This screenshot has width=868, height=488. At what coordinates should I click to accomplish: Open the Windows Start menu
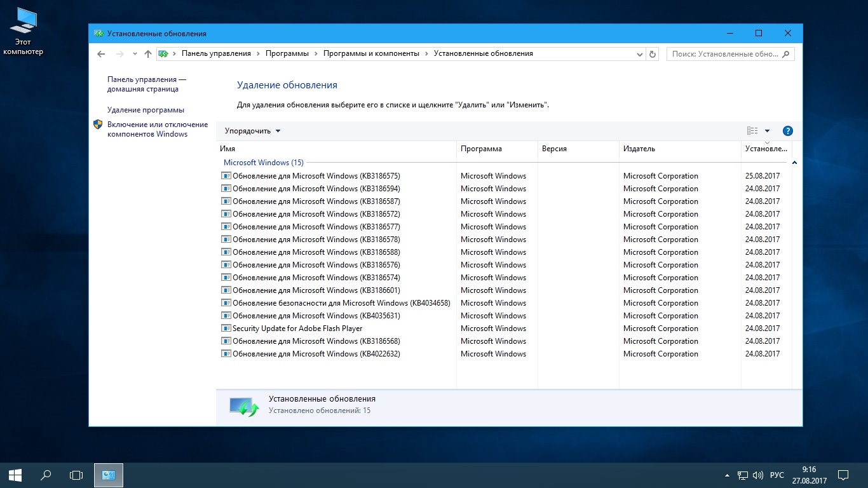coord(15,475)
